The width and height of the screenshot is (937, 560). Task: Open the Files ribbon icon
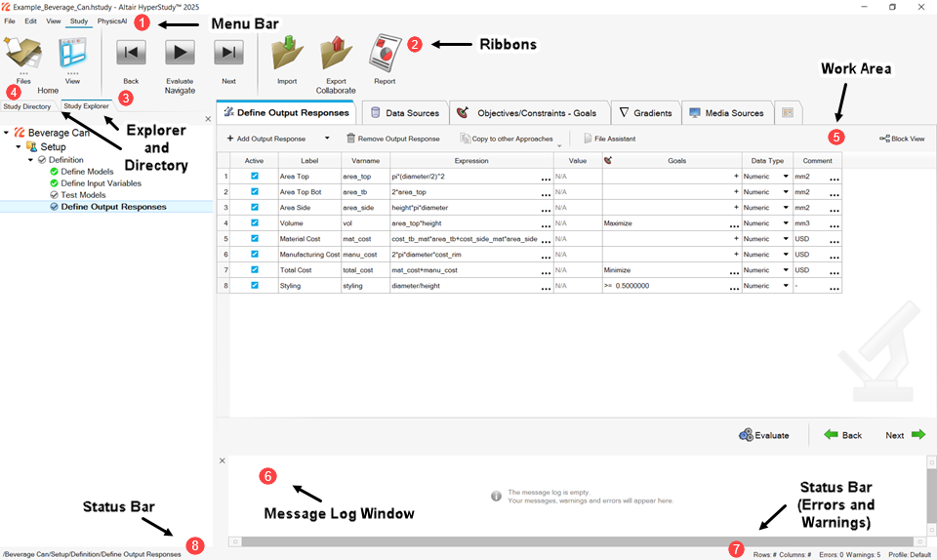coord(22,54)
